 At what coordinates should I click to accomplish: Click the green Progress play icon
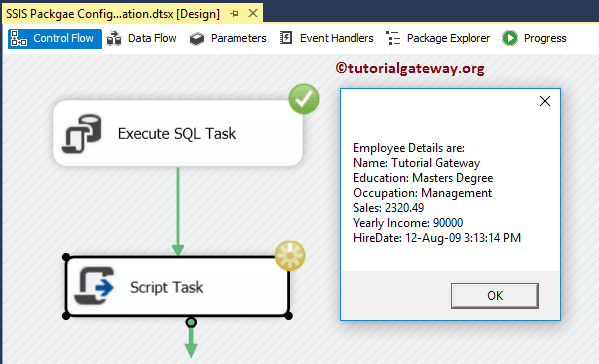click(x=510, y=38)
